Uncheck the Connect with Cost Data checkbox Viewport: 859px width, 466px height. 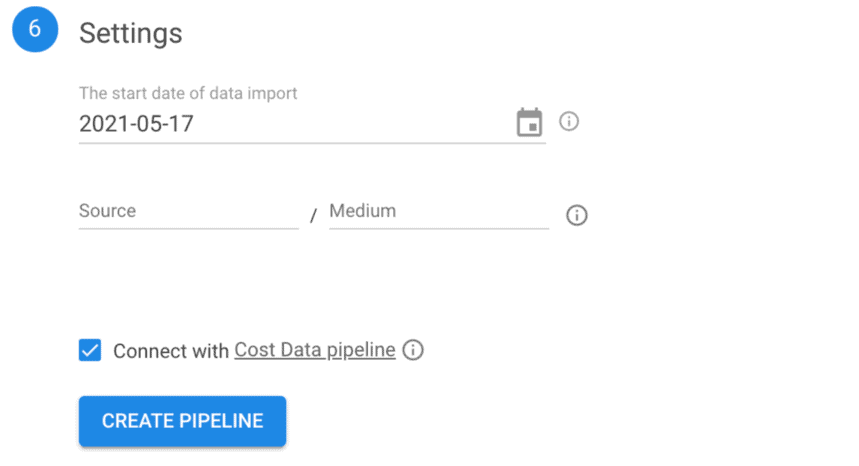tap(90, 351)
